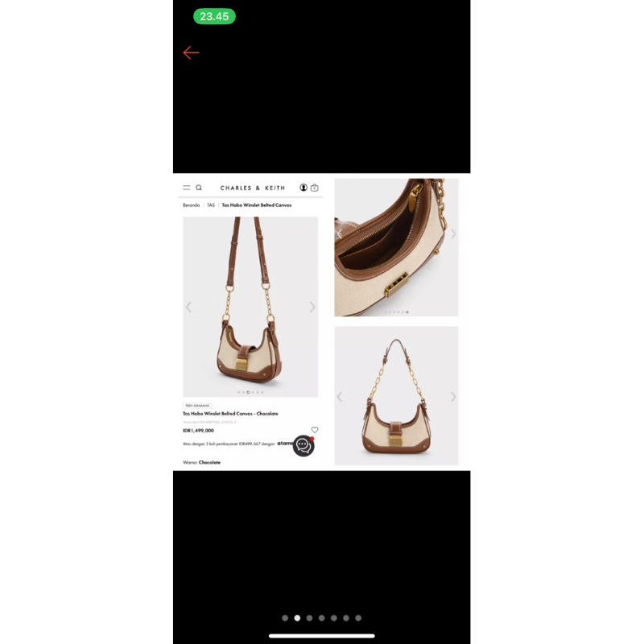Image resolution: width=644 pixels, height=644 pixels.
Task: Show next image on main product photo
Action: (312, 307)
